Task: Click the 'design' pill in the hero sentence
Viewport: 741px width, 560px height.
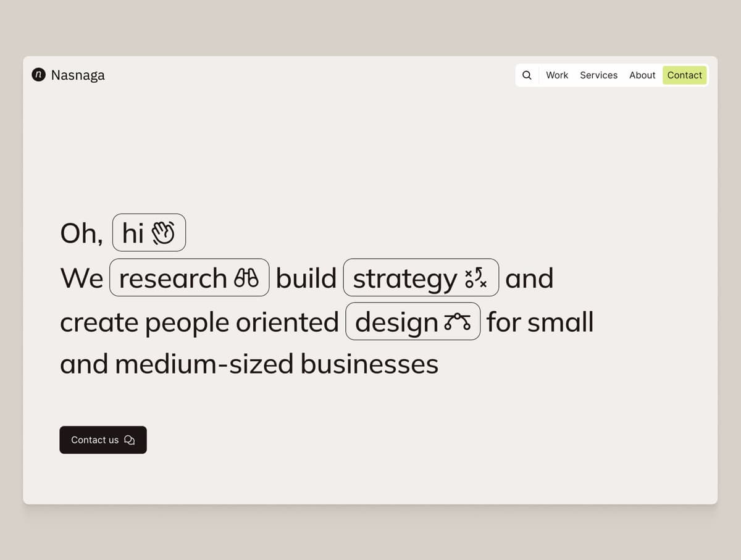Action: [412, 321]
